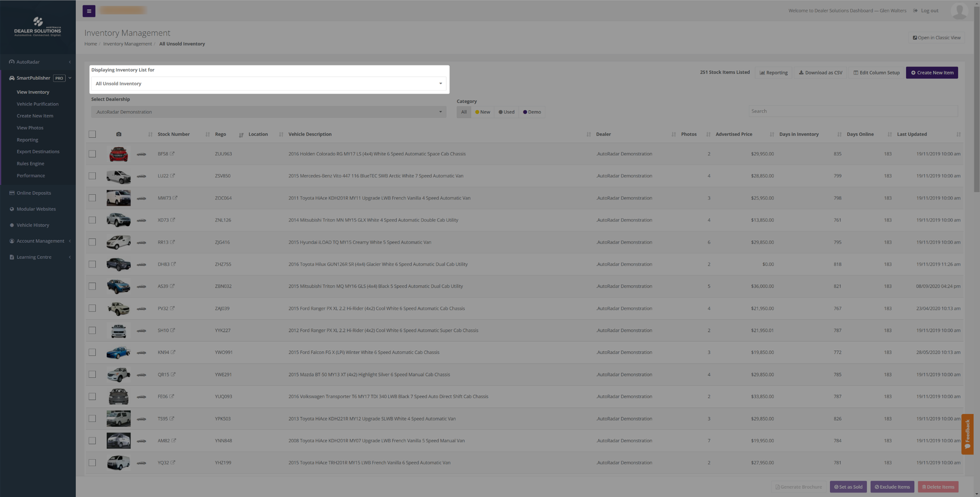Click the Search input field
The image size is (980, 497).
pyautogui.click(x=853, y=111)
